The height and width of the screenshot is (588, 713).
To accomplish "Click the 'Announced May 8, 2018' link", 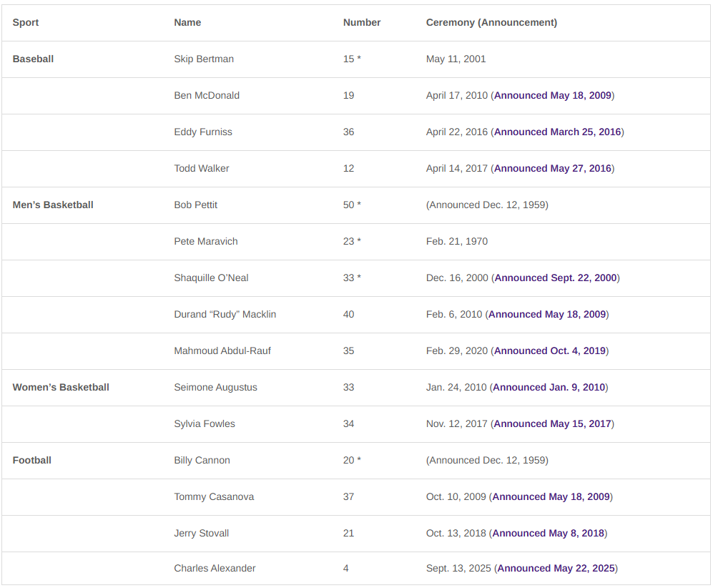I will [548, 533].
